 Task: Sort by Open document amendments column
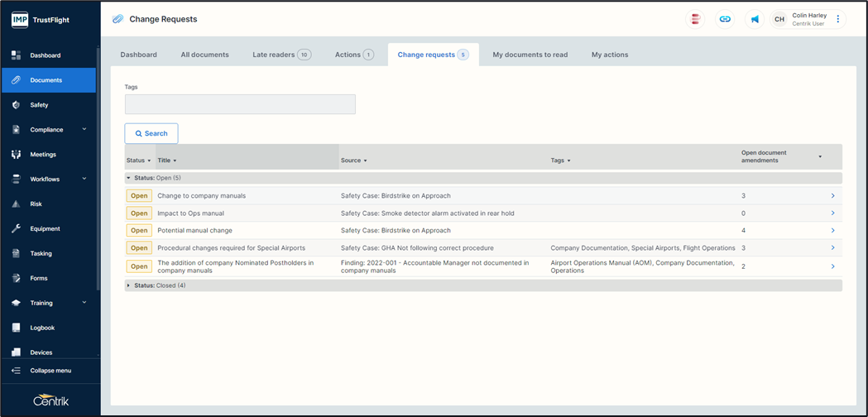(x=820, y=156)
